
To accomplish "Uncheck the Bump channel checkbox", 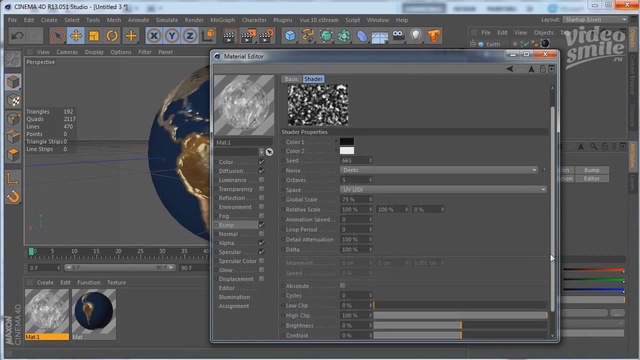I will 261,225.
